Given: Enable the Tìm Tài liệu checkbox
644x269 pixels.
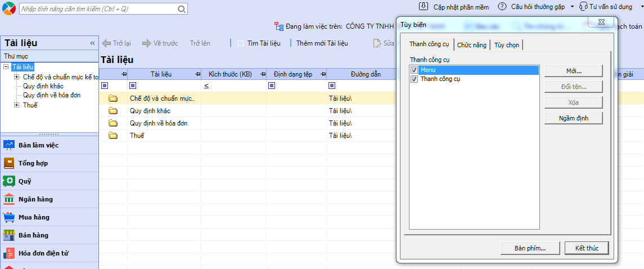Looking at the screenshot, I should [241, 43].
